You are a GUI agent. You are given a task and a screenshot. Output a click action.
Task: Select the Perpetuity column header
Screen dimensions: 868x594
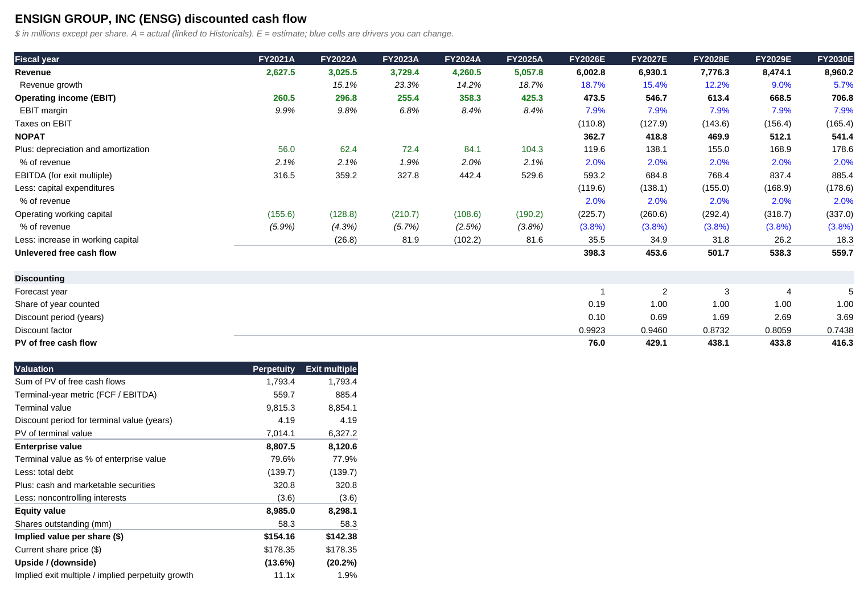coord(274,369)
